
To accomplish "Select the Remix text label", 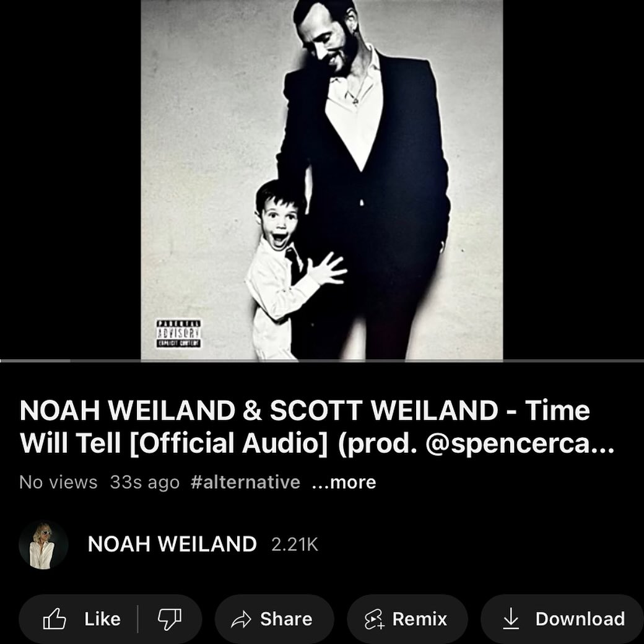I will pyautogui.click(x=419, y=619).
